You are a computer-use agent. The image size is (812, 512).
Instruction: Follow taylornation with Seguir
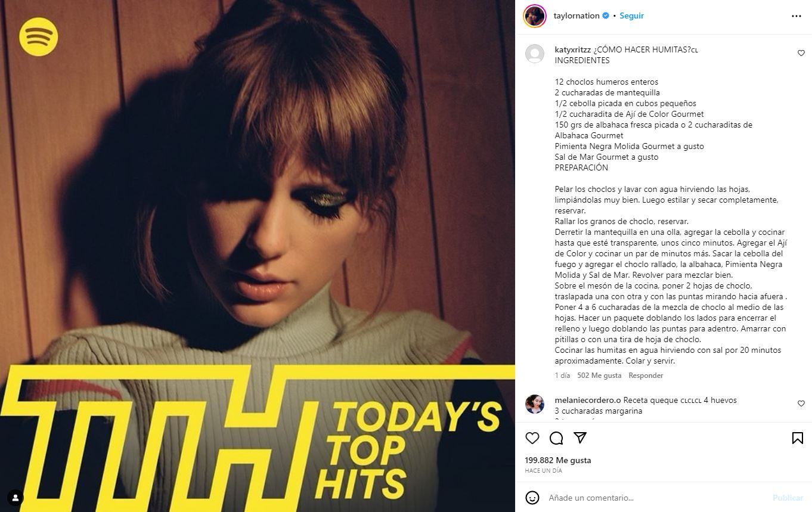[x=631, y=16]
